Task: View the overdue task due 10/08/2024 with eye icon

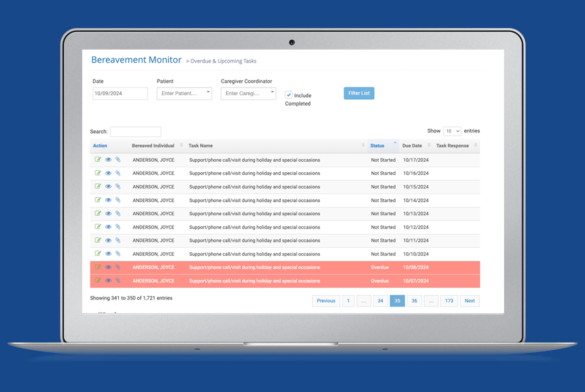Action: coord(108,267)
